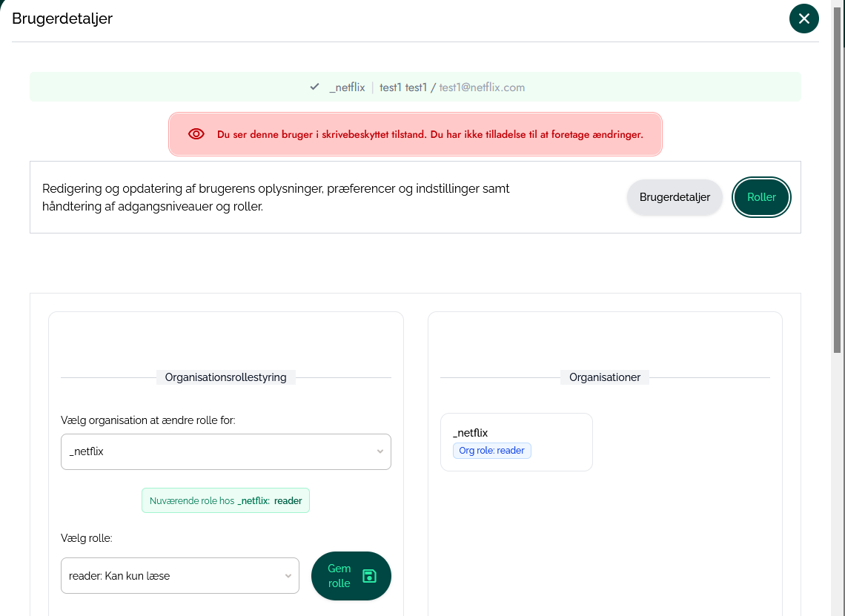
Task: Click the Organisationsrollestyring section heading
Action: [226, 377]
